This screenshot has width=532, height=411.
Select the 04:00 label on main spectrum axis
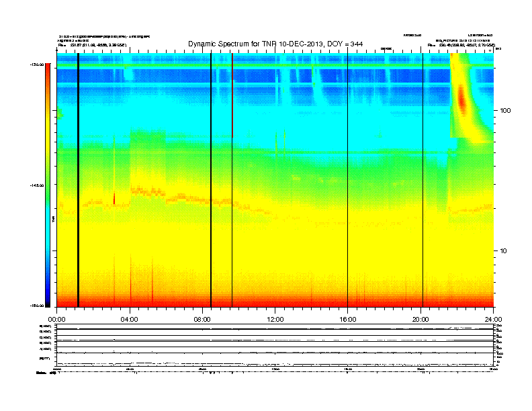coord(130,320)
